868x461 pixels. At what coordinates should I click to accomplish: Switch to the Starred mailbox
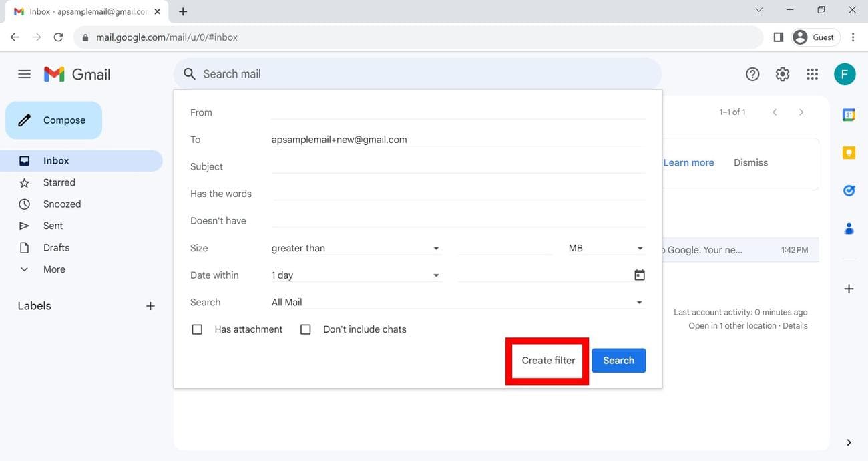(59, 182)
